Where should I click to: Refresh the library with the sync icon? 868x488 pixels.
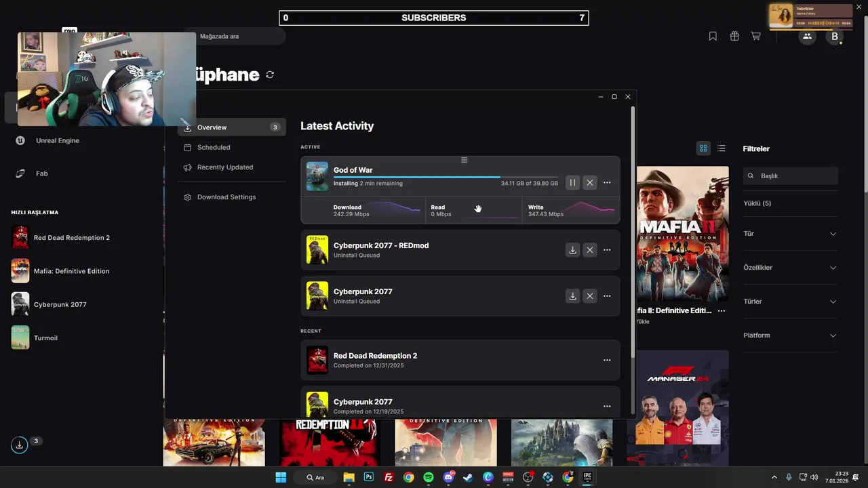(270, 75)
